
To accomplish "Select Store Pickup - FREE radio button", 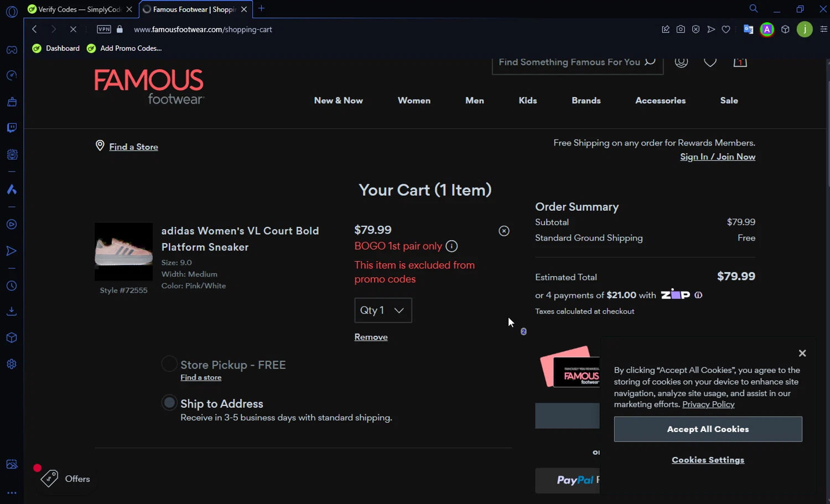I will 169,364.
